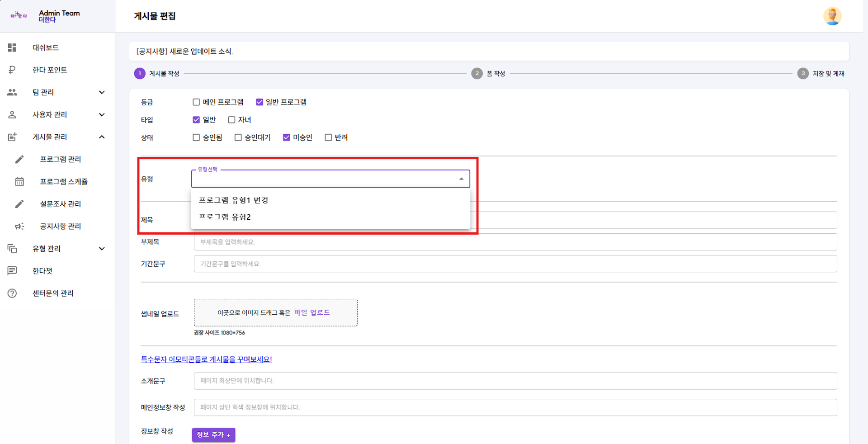Open the user profile avatar

pyautogui.click(x=832, y=16)
